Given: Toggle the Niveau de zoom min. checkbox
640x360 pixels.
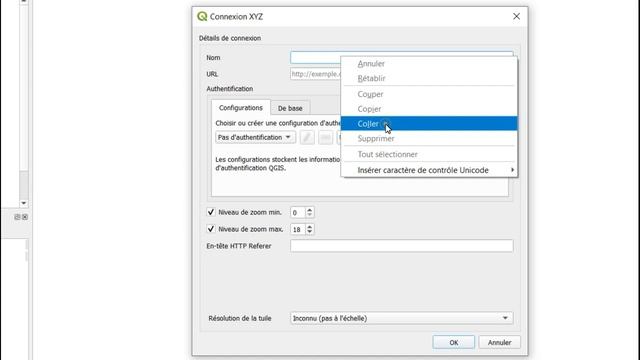Looking at the screenshot, I should pos(211,212).
